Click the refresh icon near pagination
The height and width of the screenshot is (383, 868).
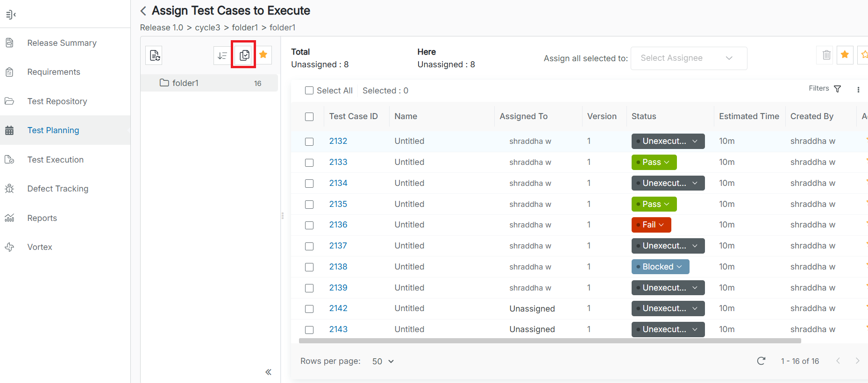click(x=761, y=361)
